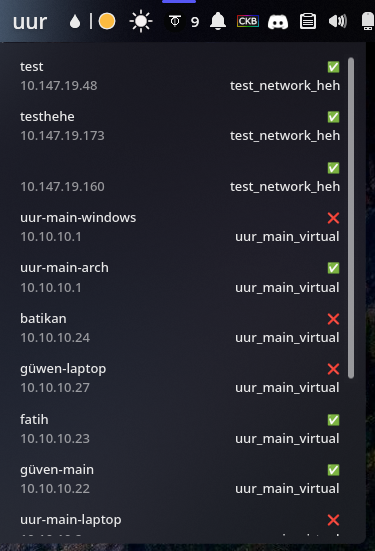Viewport: 375px width, 551px height.
Task: Select the uur-main-windows peer entry
Action: [x=180, y=227]
